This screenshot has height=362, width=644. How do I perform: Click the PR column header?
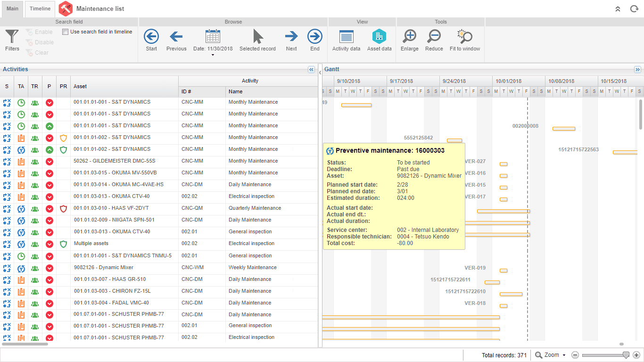pyautogui.click(x=63, y=86)
